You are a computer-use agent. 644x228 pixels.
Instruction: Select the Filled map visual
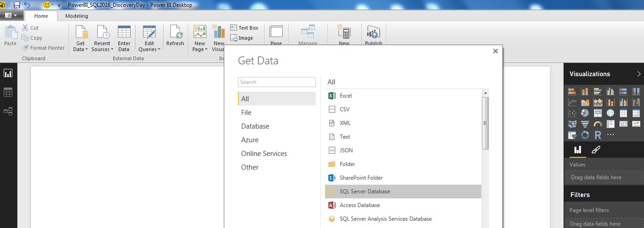[572, 124]
